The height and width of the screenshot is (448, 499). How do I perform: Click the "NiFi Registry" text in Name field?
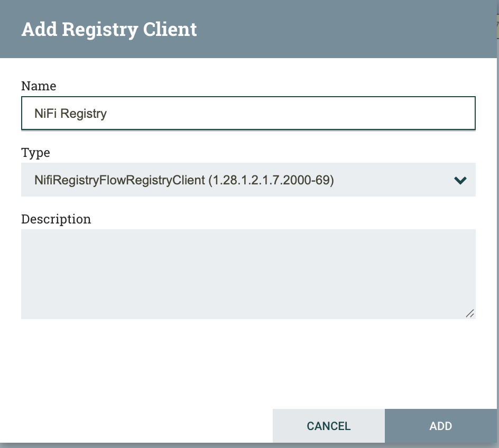pyautogui.click(x=70, y=113)
